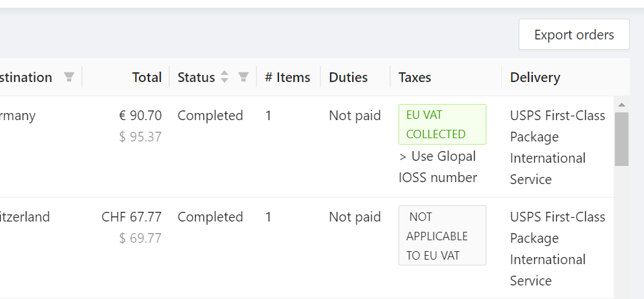This screenshot has width=644, height=299.
Task: Click the # Items column header
Action: coord(287,77)
